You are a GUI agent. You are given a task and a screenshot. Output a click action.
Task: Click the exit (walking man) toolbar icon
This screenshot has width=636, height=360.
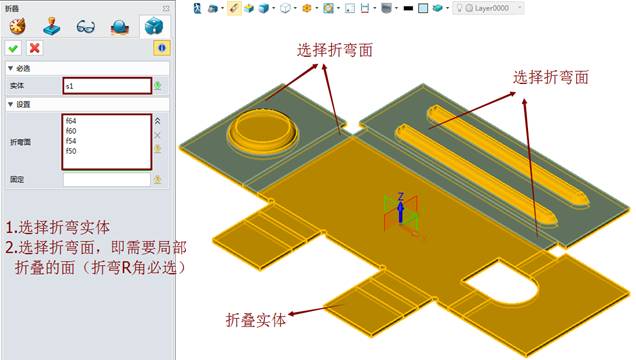(198, 8)
